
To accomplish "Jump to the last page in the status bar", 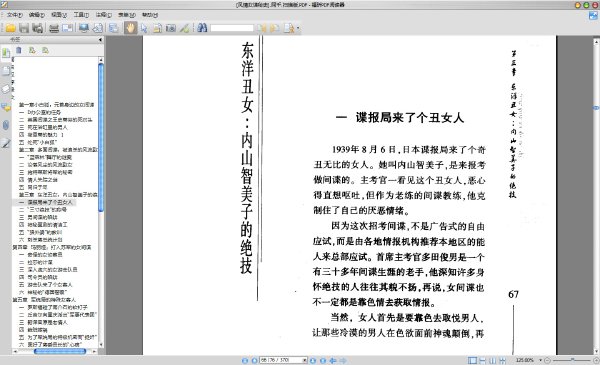I will click(323, 360).
